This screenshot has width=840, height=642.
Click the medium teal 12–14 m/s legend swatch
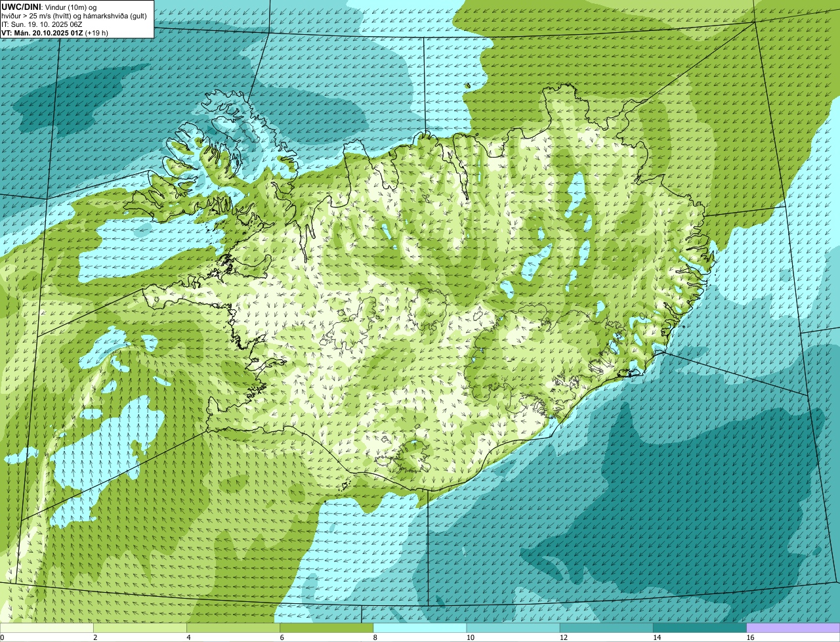coord(606,628)
